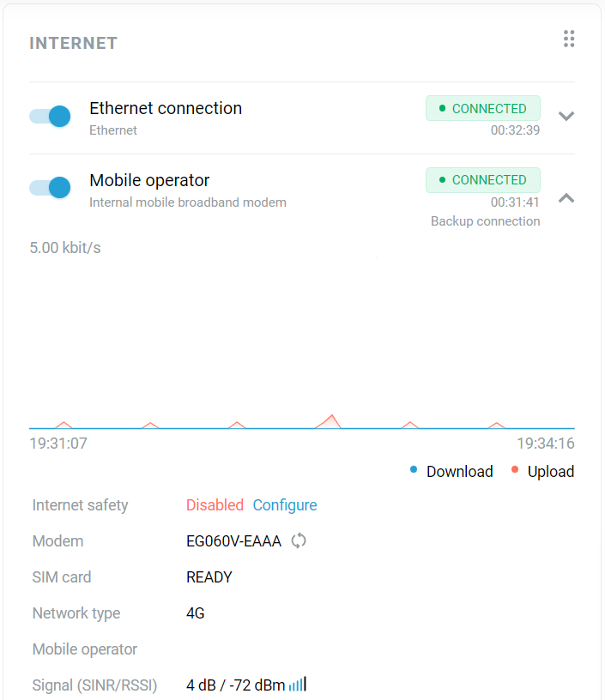Screen dimensions: 605x700
Task: Click Ethernet CONNECTED status badge
Action: pos(482,109)
